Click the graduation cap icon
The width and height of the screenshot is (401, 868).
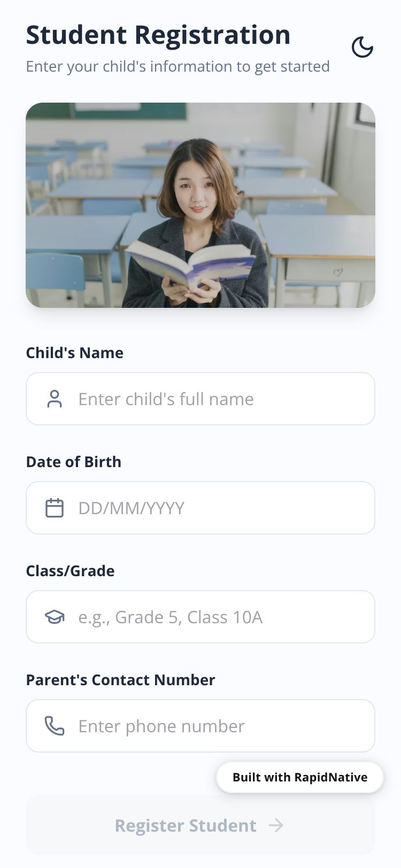point(55,617)
